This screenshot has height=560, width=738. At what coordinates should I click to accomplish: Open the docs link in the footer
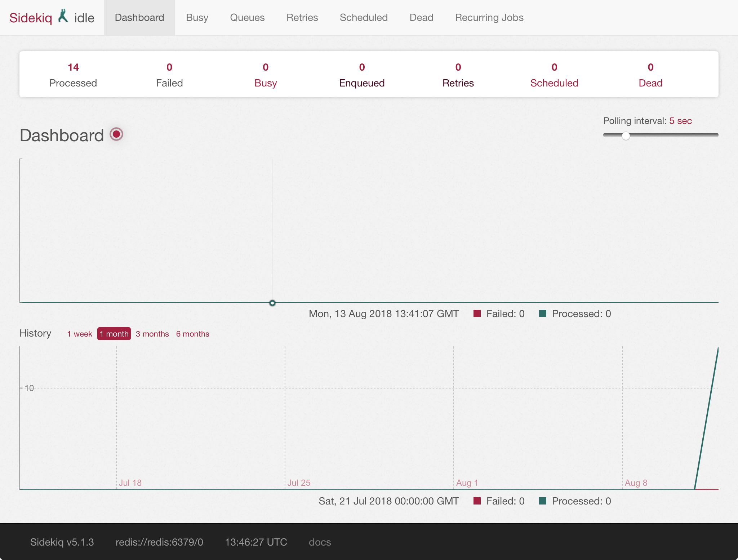320,542
